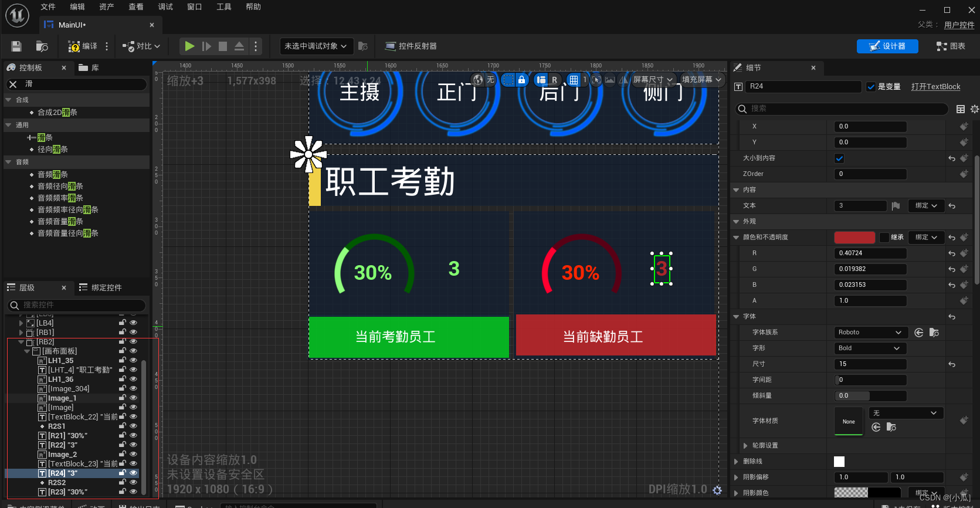
Task: Toggle dashed outline display in viewport
Action: [508, 80]
